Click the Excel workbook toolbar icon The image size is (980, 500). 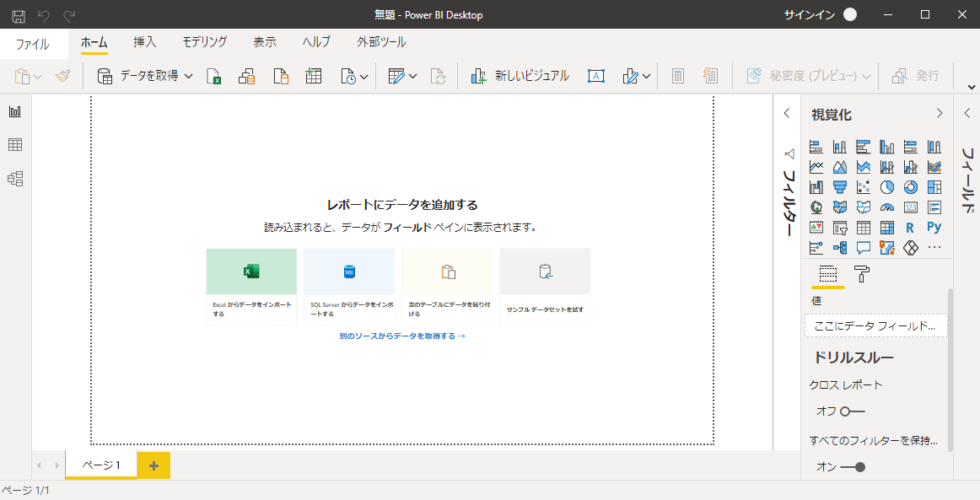click(213, 76)
